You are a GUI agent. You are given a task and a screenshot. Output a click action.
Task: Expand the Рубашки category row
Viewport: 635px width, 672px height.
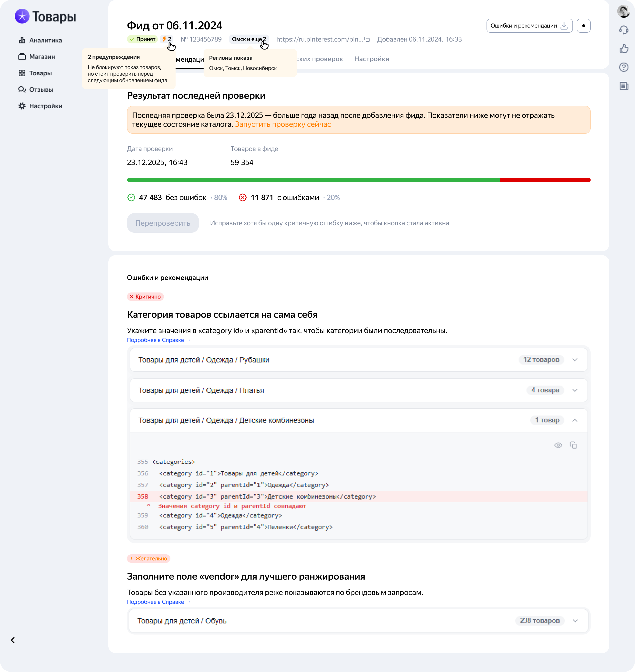359,360
